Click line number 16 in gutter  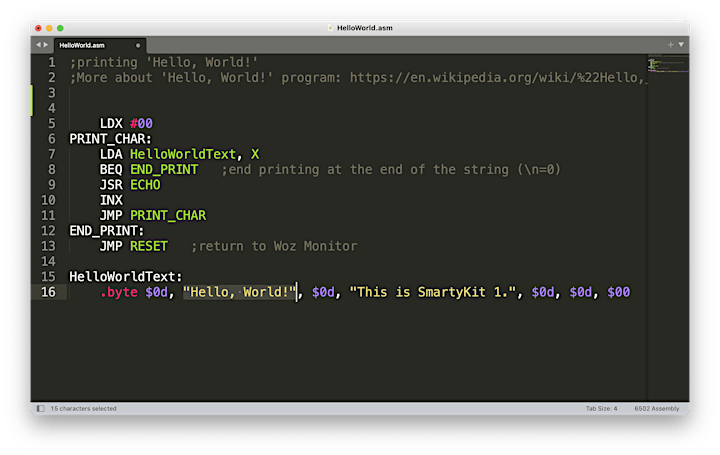pos(48,292)
